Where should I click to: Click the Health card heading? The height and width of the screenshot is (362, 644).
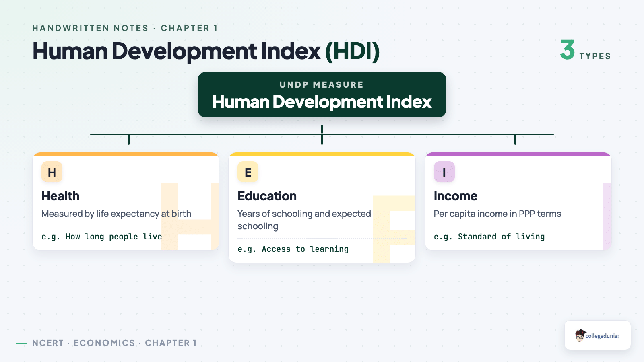[61, 196]
